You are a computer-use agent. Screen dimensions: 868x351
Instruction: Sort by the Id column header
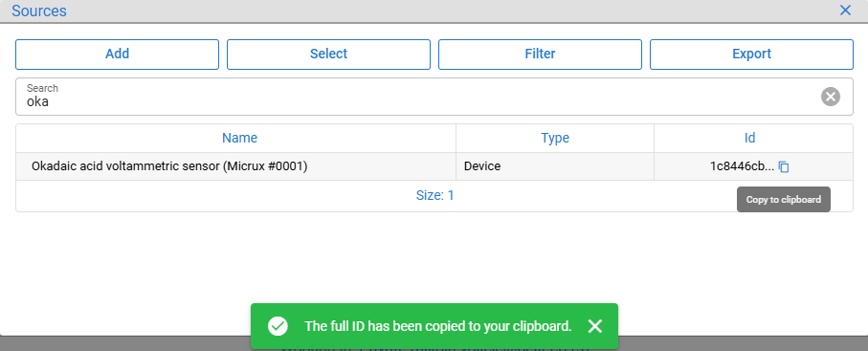tap(749, 138)
